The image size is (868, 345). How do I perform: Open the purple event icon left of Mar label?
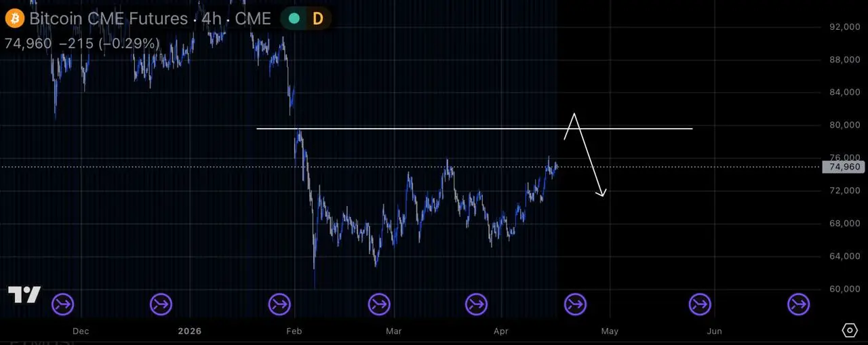click(x=379, y=305)
